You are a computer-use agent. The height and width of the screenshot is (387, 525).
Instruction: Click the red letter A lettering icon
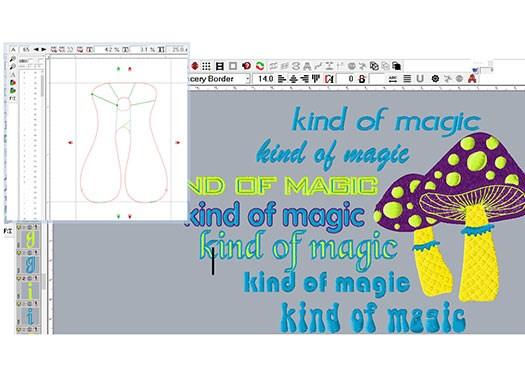472,79
